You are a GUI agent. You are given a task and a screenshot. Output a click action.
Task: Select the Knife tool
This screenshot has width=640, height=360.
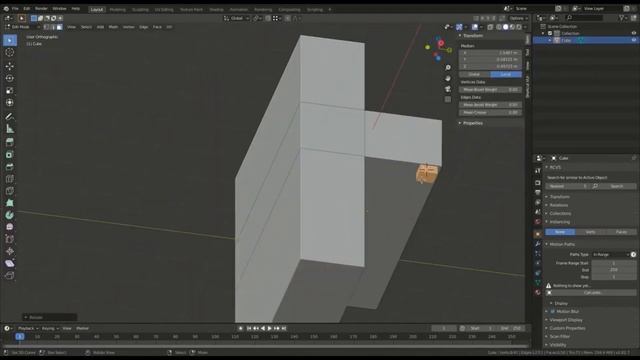click(10, 191)
